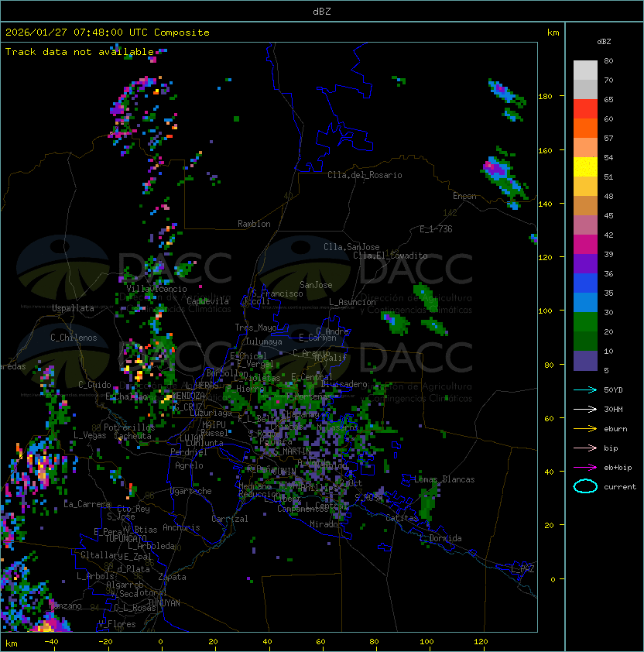
Task: Click the 'Carrizal' map label
Action: click(x=230, y=519)
